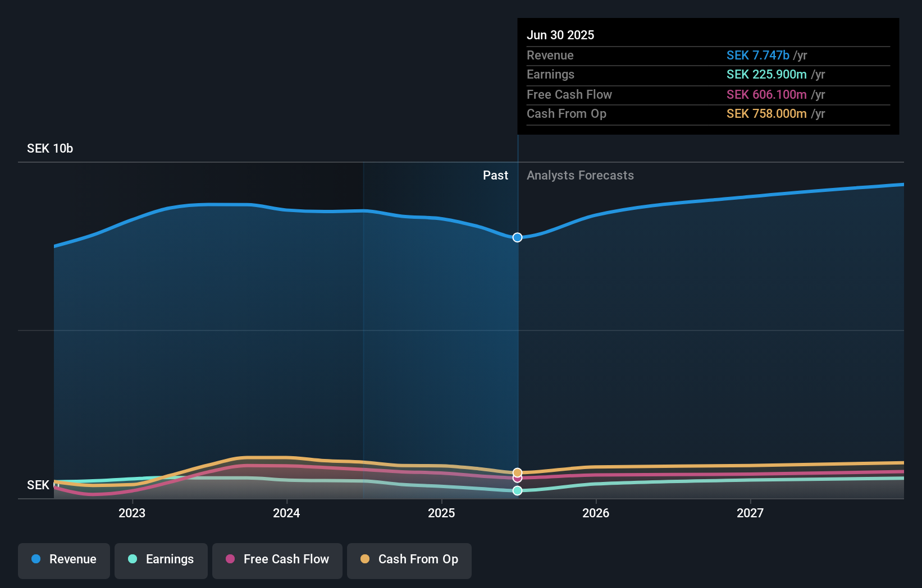
Task: Click the Earnings row label in tooltip
Action: 550,74
